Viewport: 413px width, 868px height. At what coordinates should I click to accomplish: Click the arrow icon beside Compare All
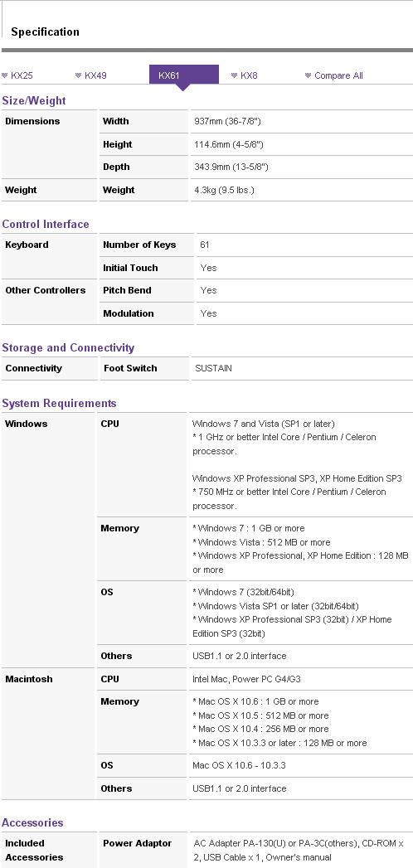click(308, 75)
